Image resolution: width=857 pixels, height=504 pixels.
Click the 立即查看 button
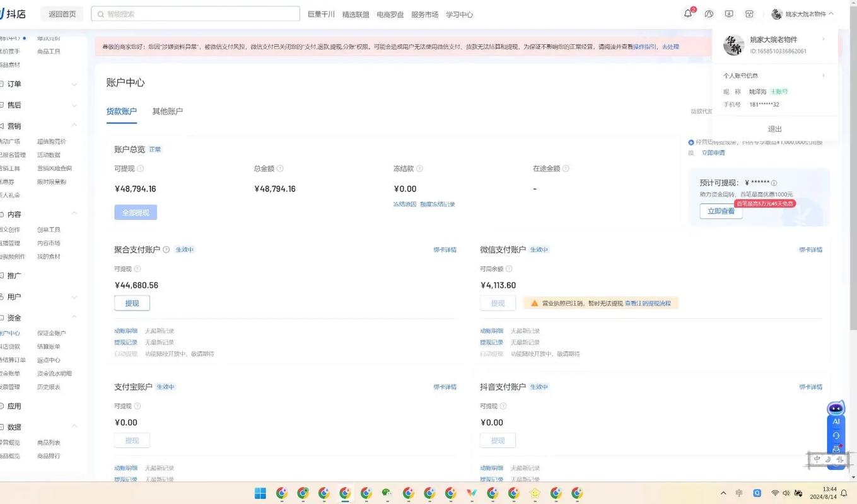pos(721,211)
